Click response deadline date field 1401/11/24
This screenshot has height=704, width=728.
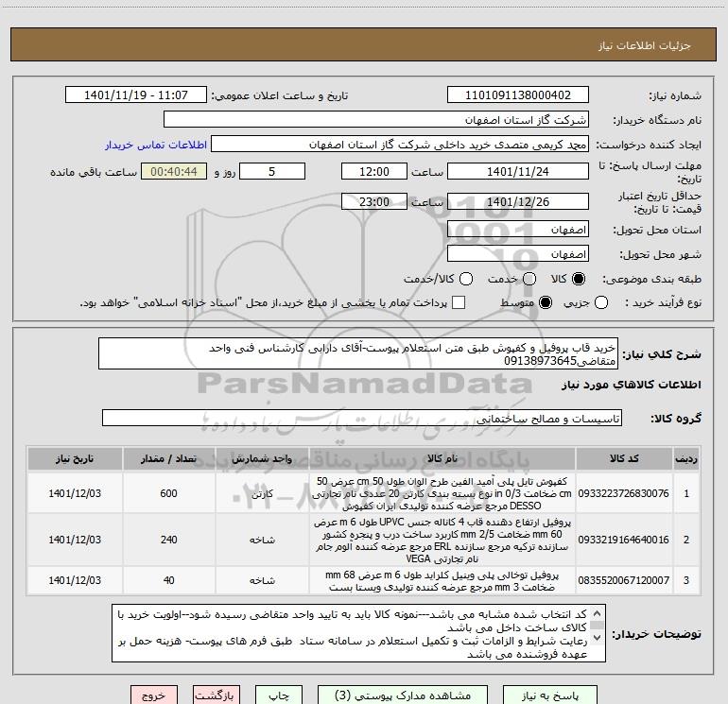pyautogui.click(x=518, y=171)
